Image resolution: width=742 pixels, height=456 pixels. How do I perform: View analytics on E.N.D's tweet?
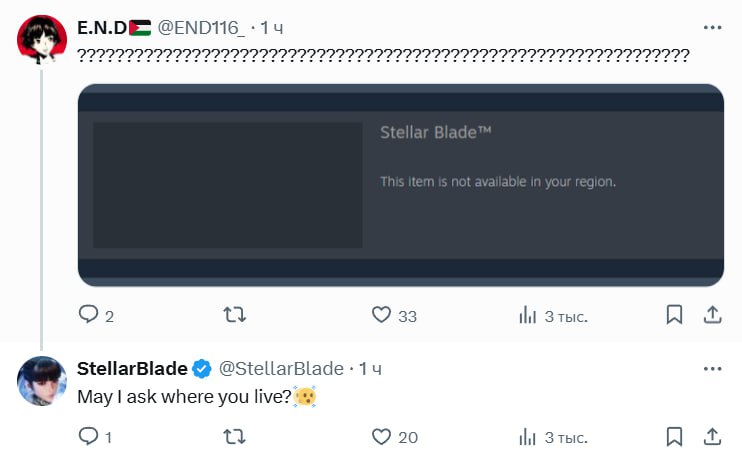coord(528,316)
